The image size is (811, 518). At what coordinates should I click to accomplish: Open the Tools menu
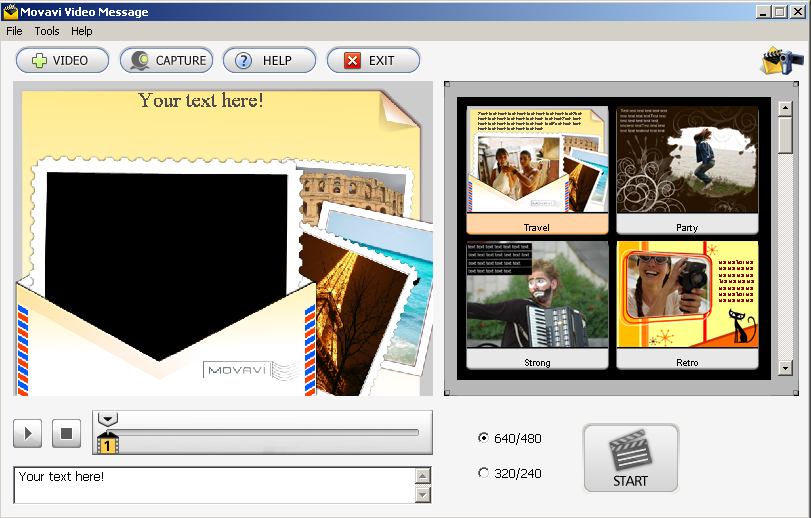[47, 31]
